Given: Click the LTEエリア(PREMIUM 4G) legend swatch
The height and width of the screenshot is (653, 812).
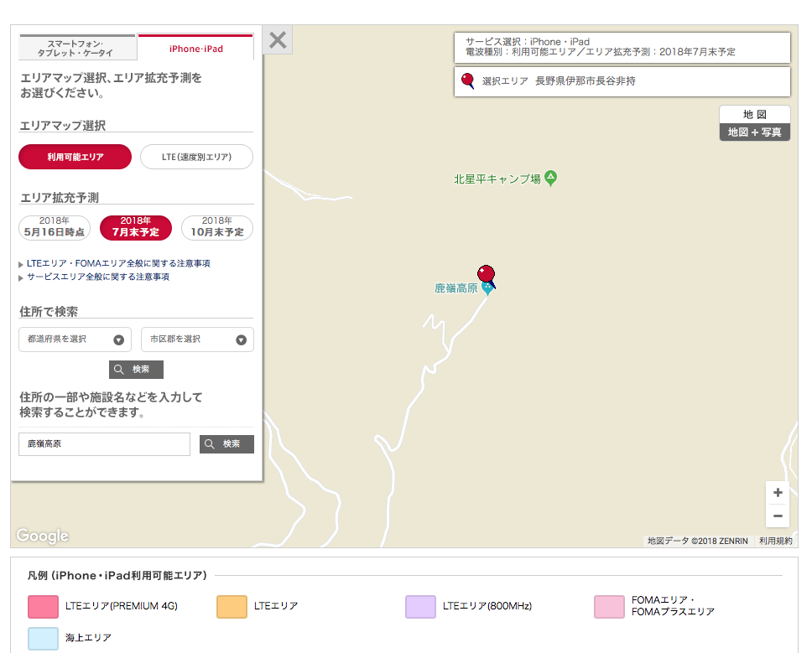Looking at the screenshot, I should [43, 606].
